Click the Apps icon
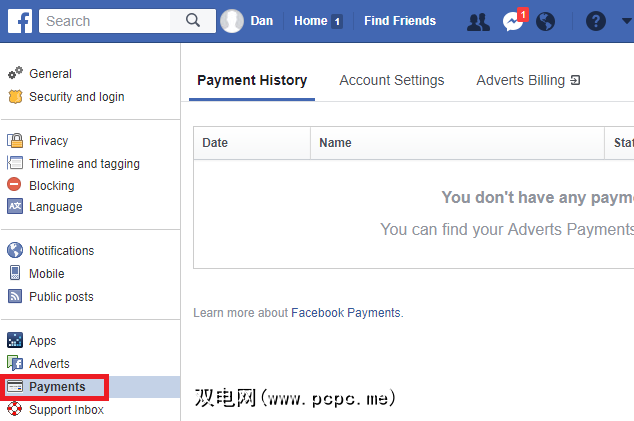Viewport: 634px width, 421px height. point(15,340)
